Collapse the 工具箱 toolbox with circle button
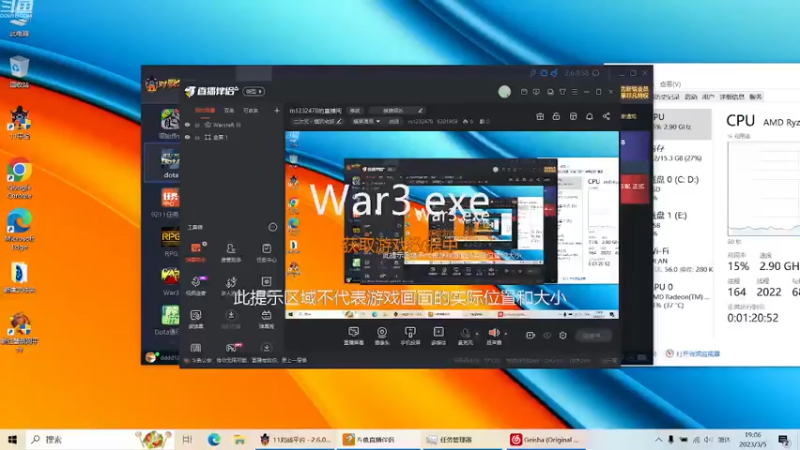This screenshot has height=450, width=800. pyautogui.click(x=273, y=227)
